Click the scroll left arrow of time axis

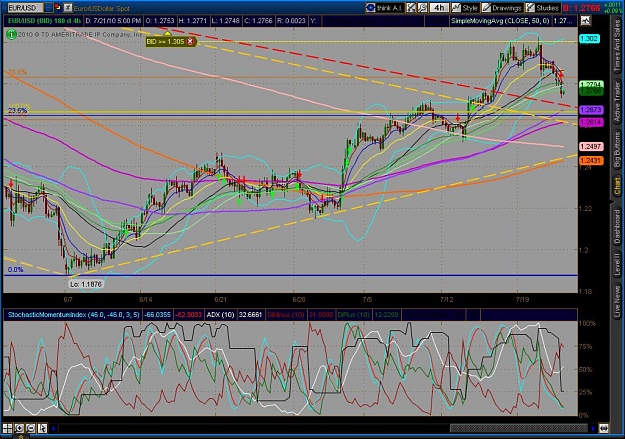(x=53, y=429)
